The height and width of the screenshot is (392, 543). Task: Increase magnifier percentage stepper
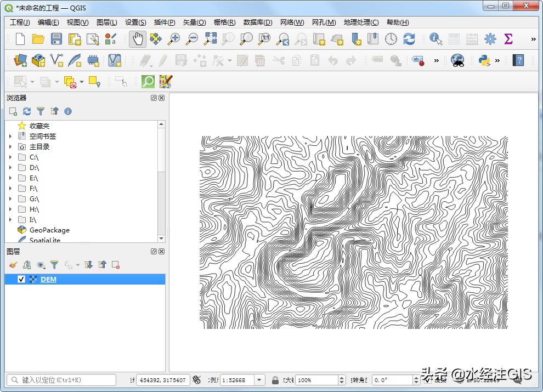(342, 377)
